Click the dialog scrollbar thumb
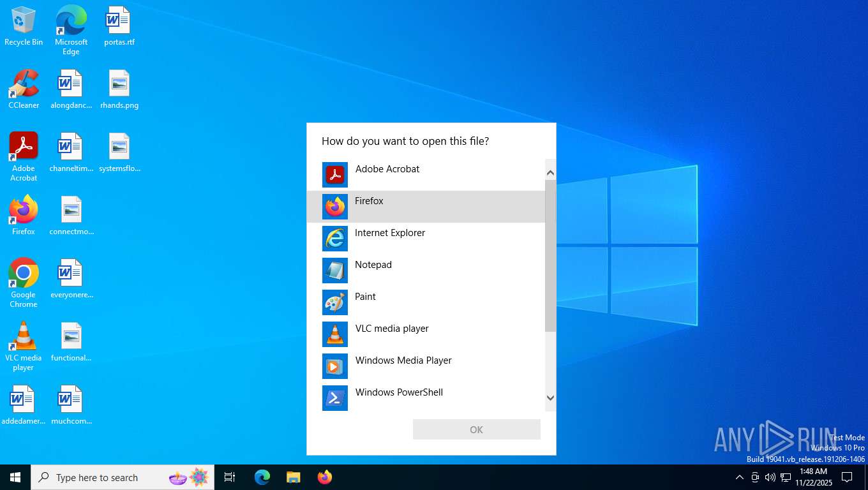 [550, 255]
